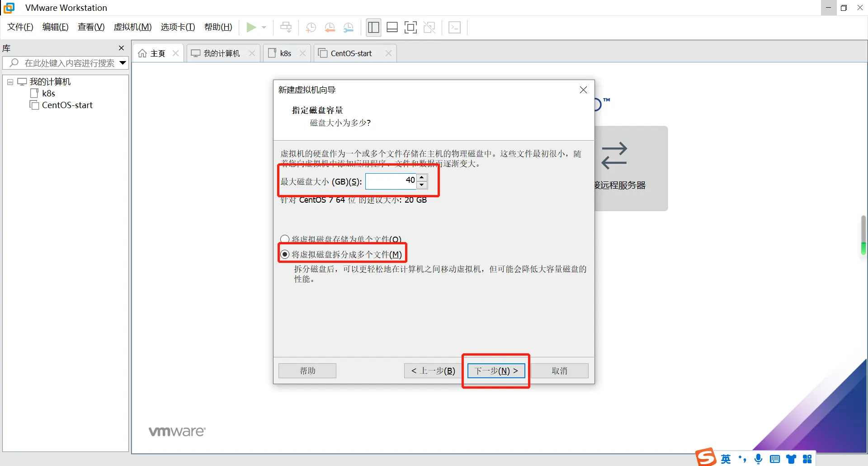This screenshot has height=466, width=868.
Task: Decrease disk size with down spinner arrow
Action: tap(422, 185)
